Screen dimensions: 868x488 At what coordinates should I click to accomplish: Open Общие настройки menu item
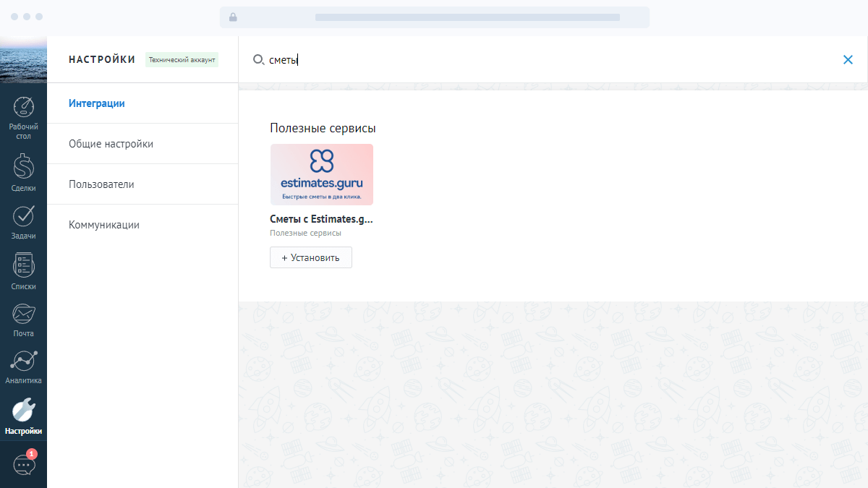point(111,144)
